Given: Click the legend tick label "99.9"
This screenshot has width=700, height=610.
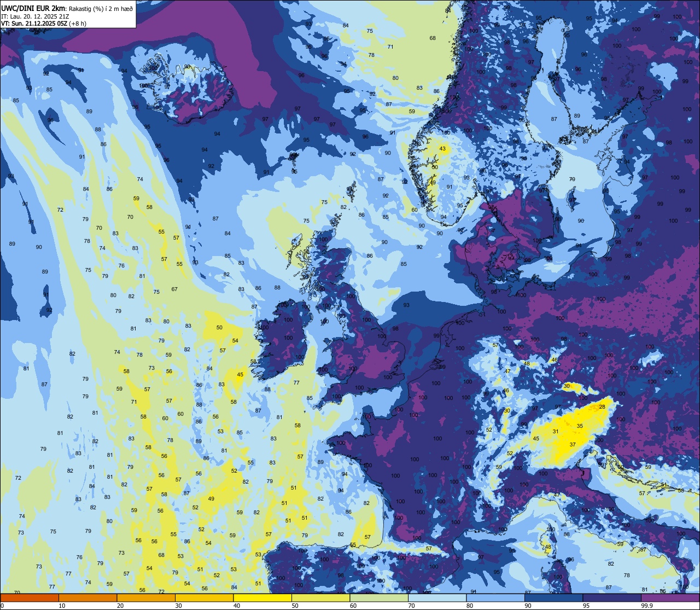Looking at the screenshot, I should click(647, 606).
